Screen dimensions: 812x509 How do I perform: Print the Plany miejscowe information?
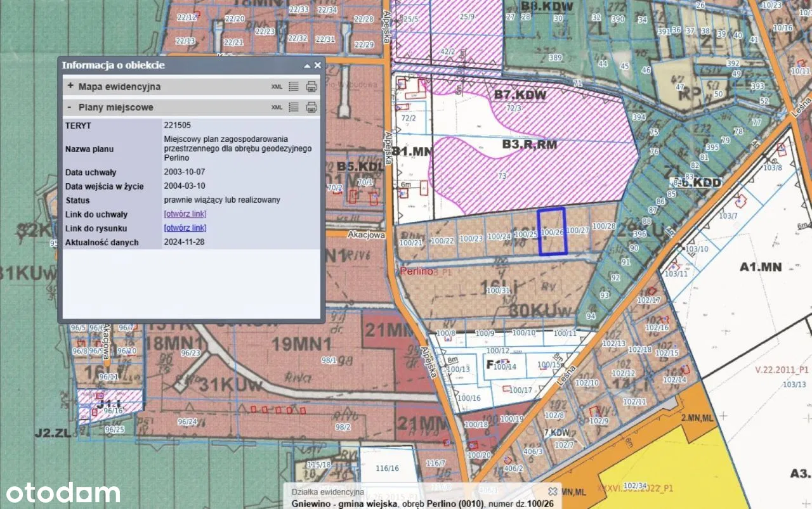click(x=311, y=107)
